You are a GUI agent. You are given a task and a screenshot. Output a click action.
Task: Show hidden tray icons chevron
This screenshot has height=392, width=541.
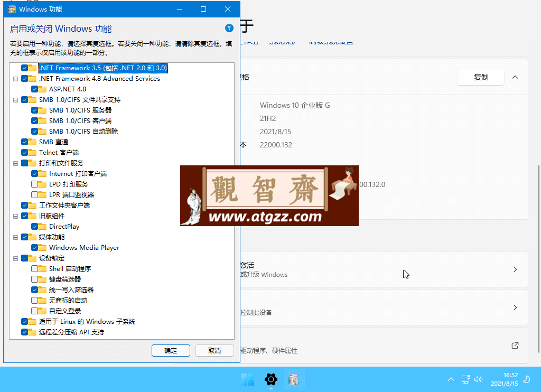tap(451, 379)
